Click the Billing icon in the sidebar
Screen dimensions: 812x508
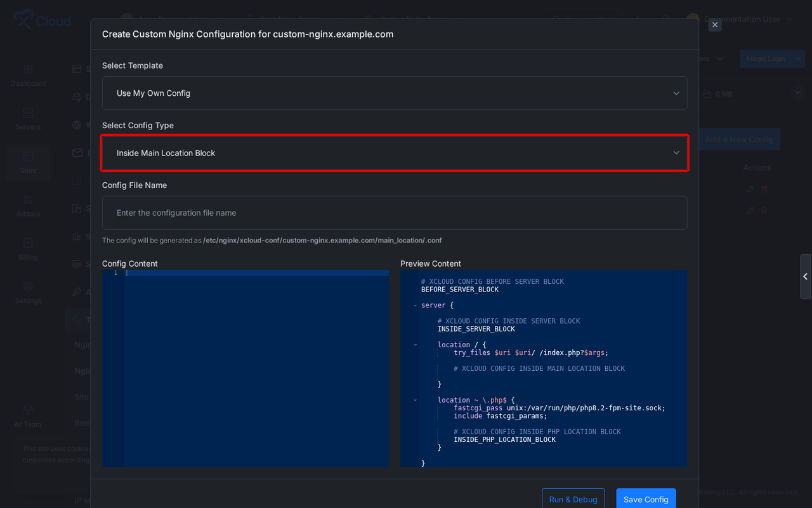coord(28,243)
